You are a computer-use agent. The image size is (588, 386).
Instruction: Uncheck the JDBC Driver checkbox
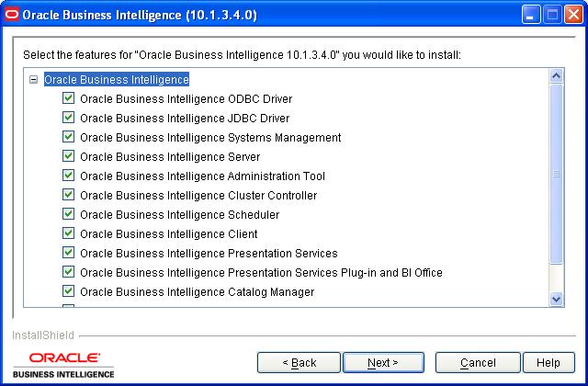(x=68, y=118)
